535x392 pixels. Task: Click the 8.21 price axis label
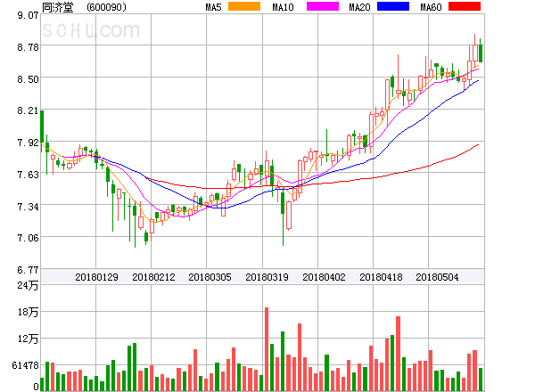tap(28, 110)
